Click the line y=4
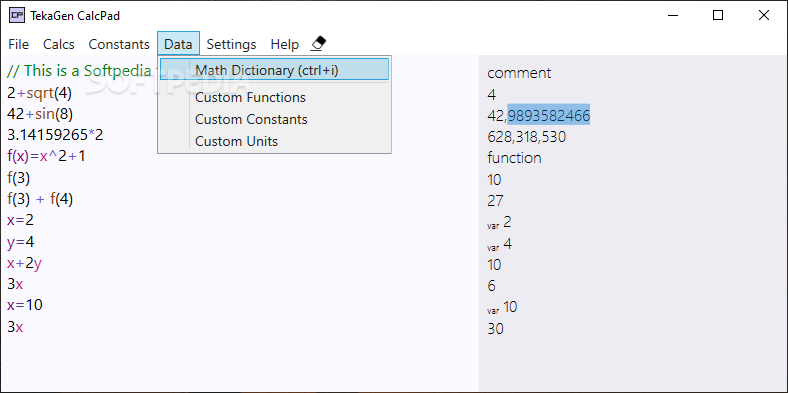This screenshot has width=788, height=393. point(21,242)
